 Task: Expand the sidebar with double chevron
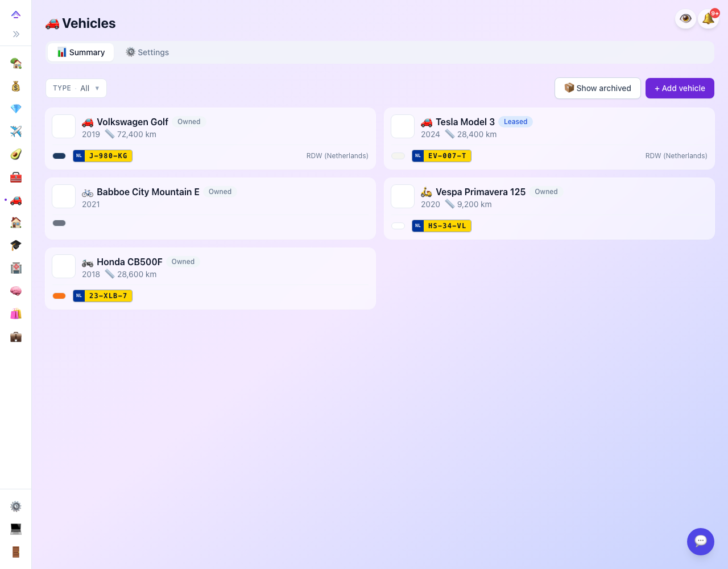click(x=16, y=34)
